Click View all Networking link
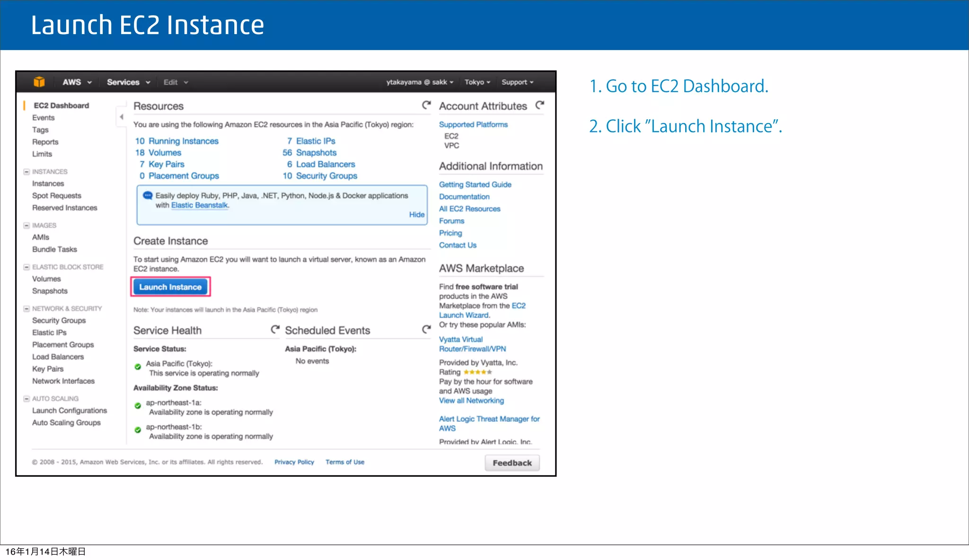The image size is (969, 560). [x=471, y=401]
